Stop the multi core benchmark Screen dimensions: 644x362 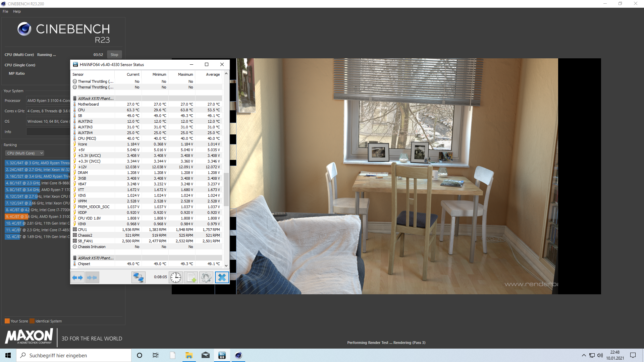pyautogui.click(x=114, y=55)
